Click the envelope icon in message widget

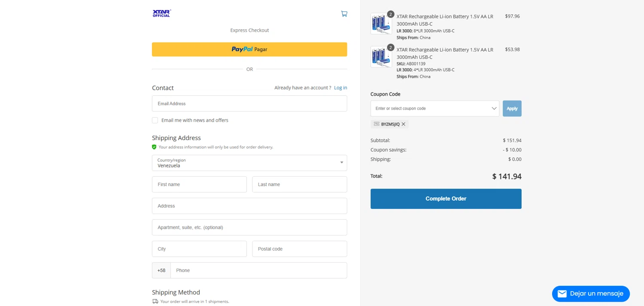562,294
